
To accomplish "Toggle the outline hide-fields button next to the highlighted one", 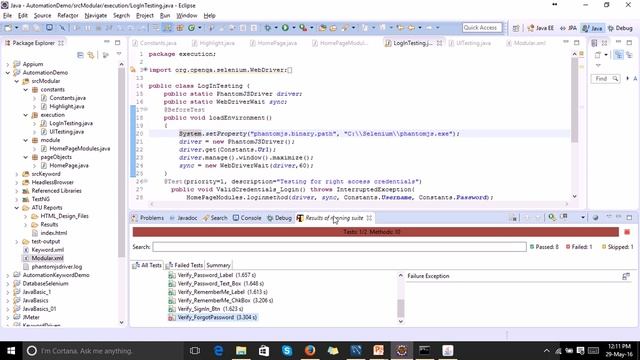I will [629, 55].
